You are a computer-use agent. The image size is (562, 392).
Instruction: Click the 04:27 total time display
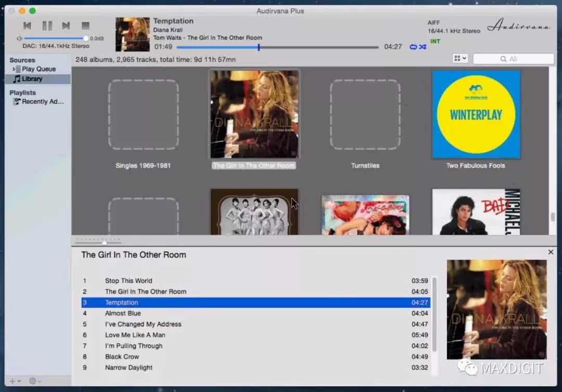click(393, 47)
